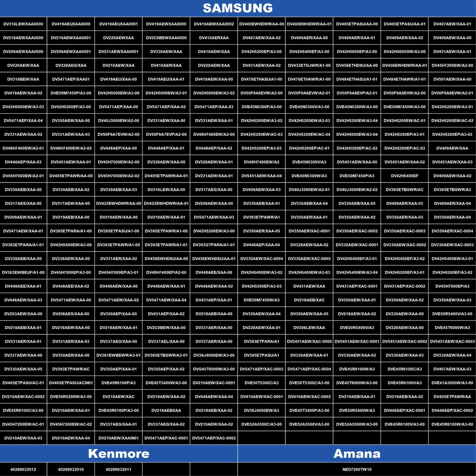Screen dimensions: 476x476
Task: Click the Kenmore section header
Action: 119,454
